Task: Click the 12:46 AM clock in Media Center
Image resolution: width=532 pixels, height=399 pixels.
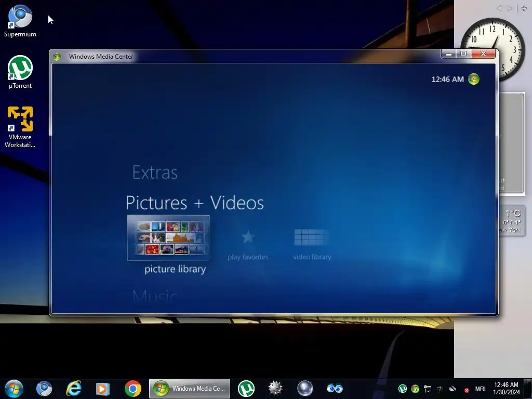Action: pyautogui.click(x=447, y=79)
